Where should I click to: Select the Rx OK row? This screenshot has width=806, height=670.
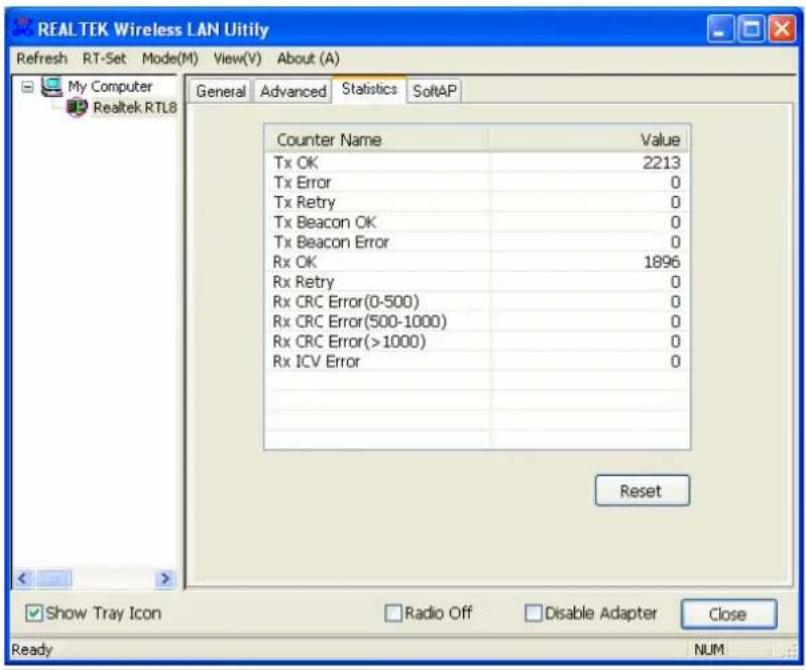pos(477,262)
